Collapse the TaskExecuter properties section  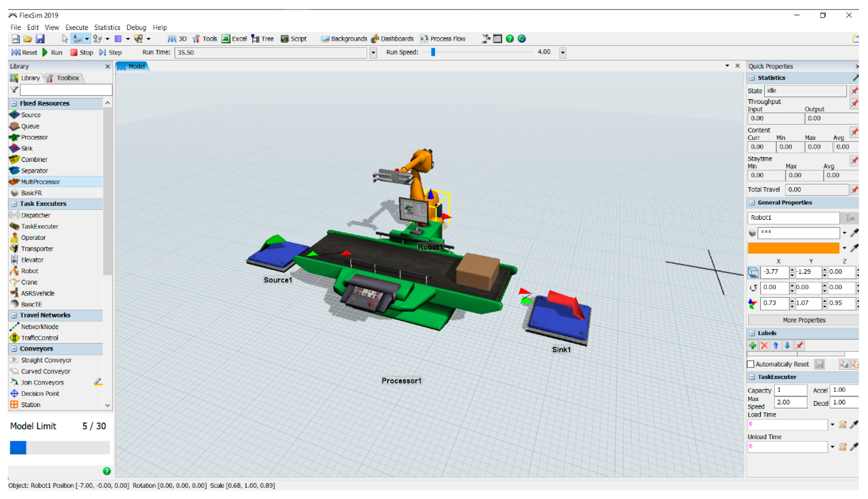(752, 377)
